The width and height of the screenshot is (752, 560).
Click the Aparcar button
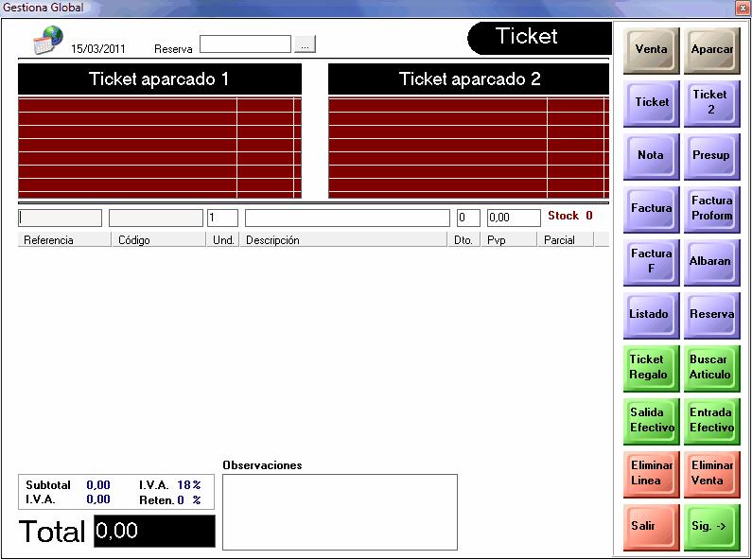tap(711, 50)
